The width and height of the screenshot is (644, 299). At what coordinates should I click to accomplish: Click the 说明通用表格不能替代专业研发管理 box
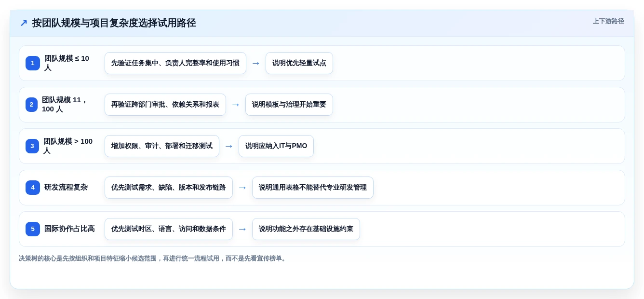pos(313,188)
